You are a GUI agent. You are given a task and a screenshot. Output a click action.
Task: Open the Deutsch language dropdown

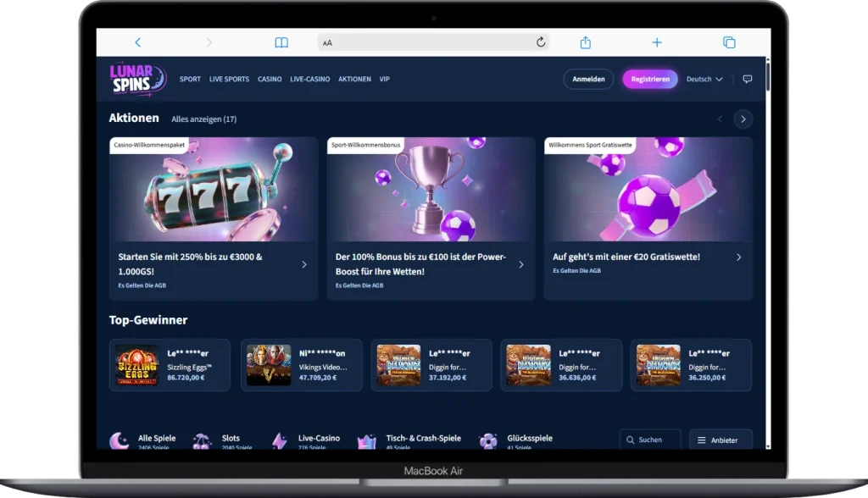point(704,79)
